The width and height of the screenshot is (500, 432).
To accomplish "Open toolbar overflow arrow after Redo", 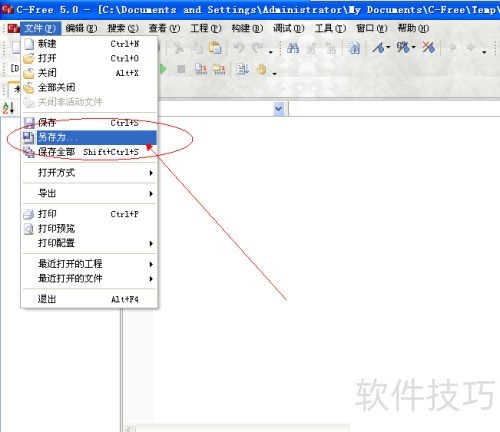I will [x=271, y=52].
